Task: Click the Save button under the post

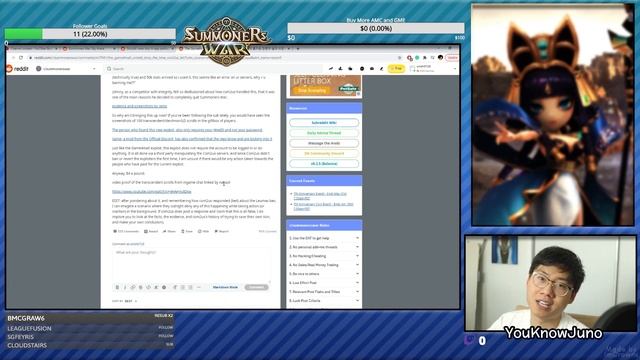Action: coord(187,231)
